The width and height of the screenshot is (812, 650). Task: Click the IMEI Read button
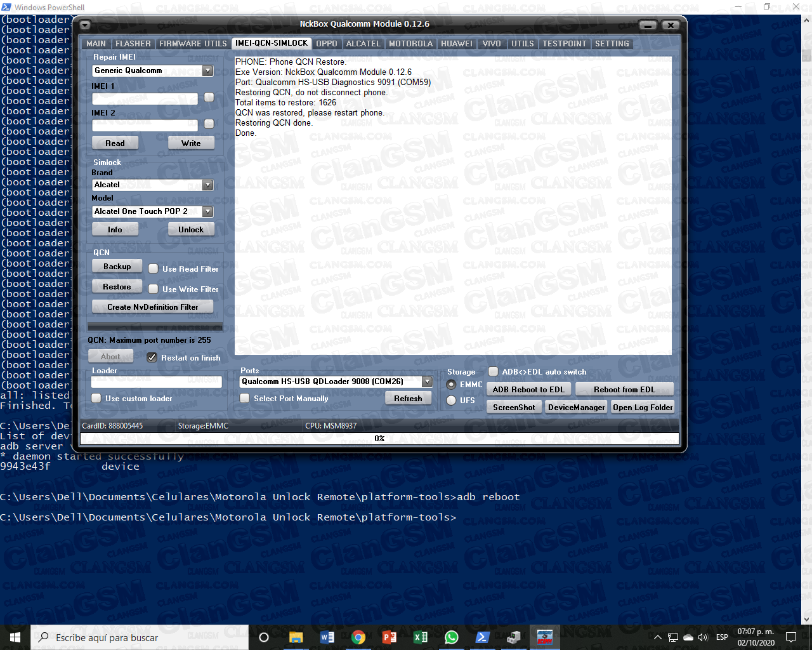tap(115, 143)
